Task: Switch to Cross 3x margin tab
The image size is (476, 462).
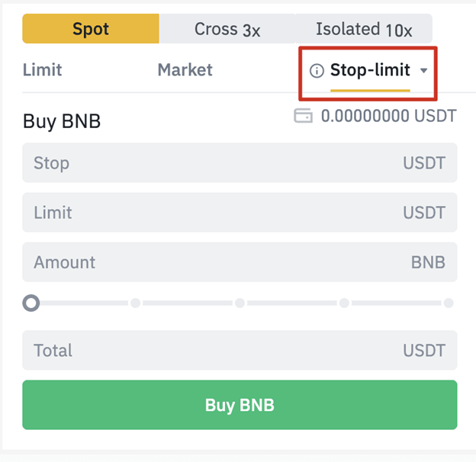Action: (x=227, y=28)
